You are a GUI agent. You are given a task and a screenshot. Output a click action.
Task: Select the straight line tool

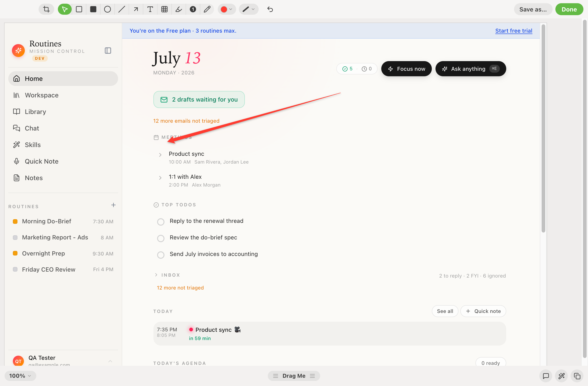pos(122,9)
